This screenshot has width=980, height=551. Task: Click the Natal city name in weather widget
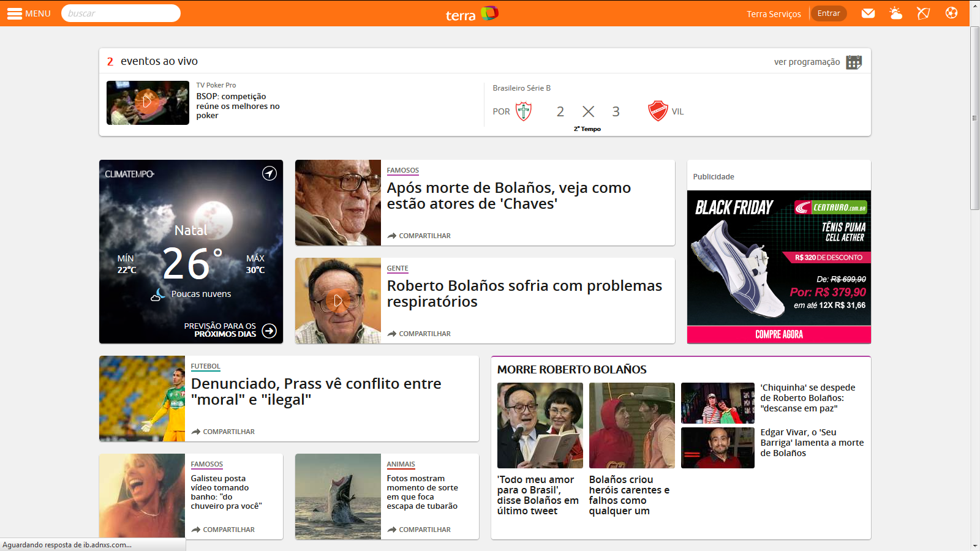190,230
